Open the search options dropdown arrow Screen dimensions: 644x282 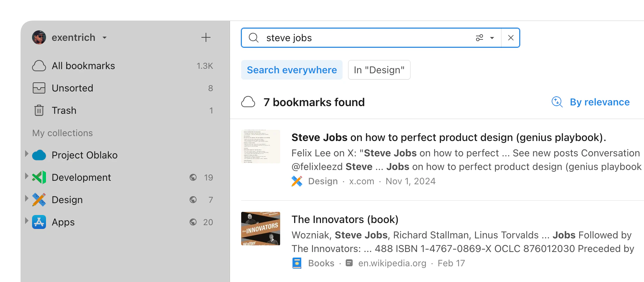click(x=492, y=38)
